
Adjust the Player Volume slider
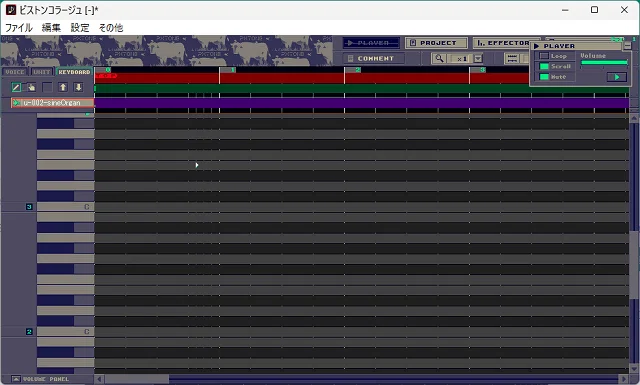[604, 62]
